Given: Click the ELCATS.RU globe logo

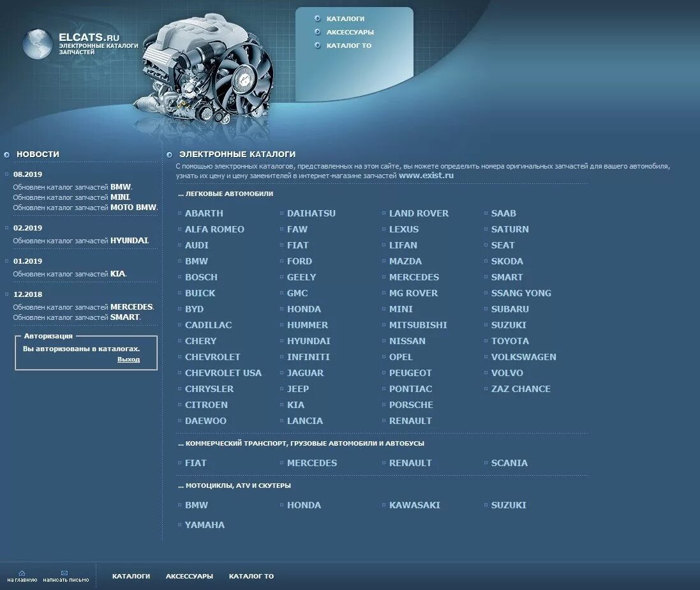Looking at the screenshot, I should tap(38, 44).
